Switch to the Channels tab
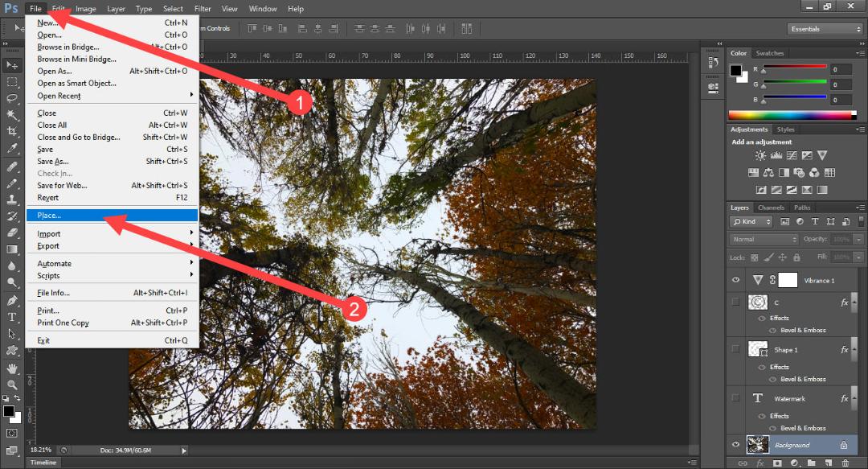The width and height of the screenshot is (868, 469). pyautogui.click(x=771, y=208)
